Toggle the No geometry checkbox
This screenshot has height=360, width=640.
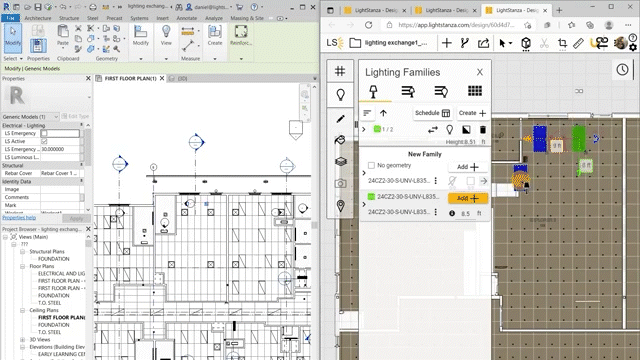tap(371, 165)
